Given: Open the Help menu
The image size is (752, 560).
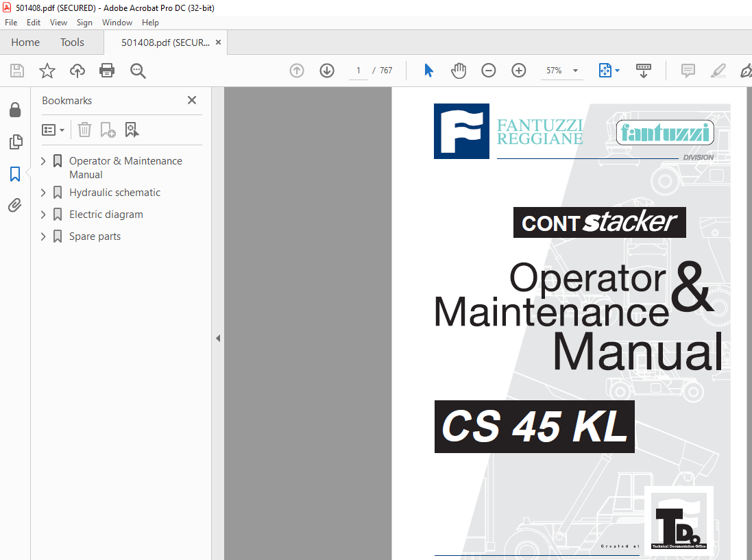Looking at the screenshot, I should click(150, 23).
